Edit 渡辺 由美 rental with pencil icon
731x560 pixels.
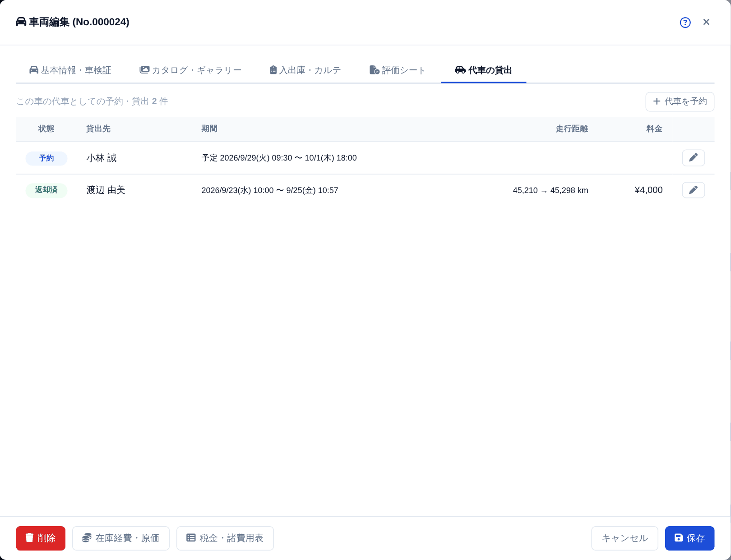coord(693,190)
